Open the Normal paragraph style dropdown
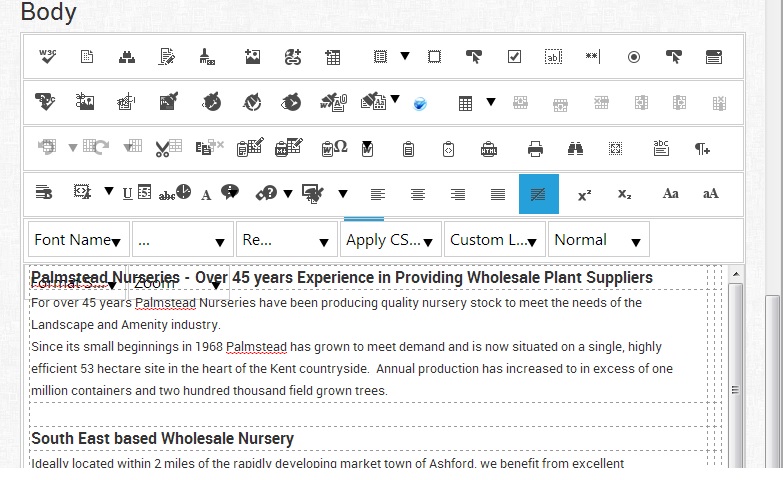The image size is (783, 480). (x=599, y=240)
